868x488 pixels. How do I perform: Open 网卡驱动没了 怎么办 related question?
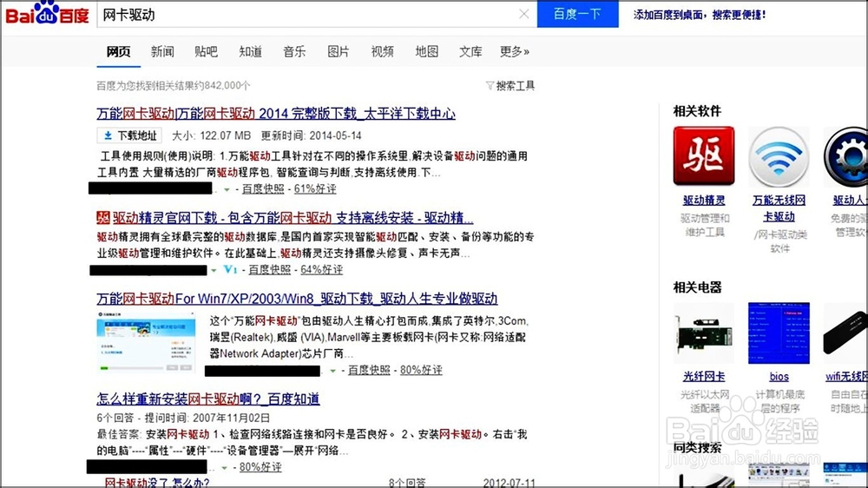click(x=156, y=483)
